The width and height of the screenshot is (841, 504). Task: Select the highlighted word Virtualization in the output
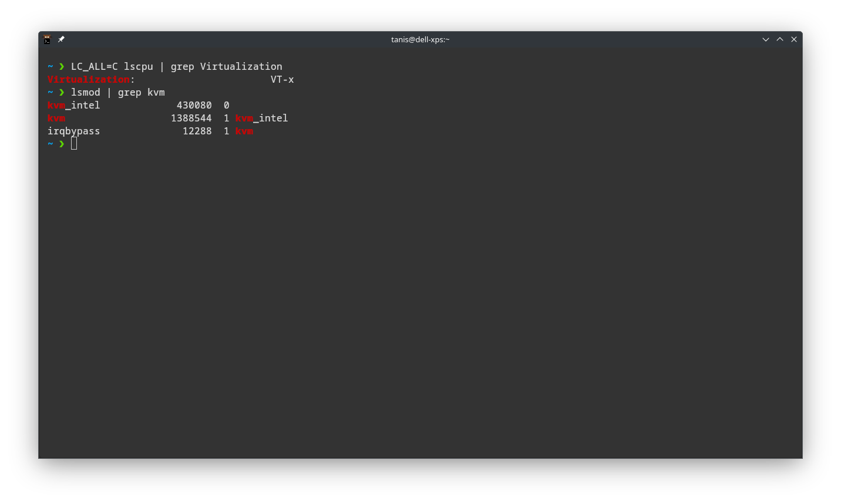point(88,79)
